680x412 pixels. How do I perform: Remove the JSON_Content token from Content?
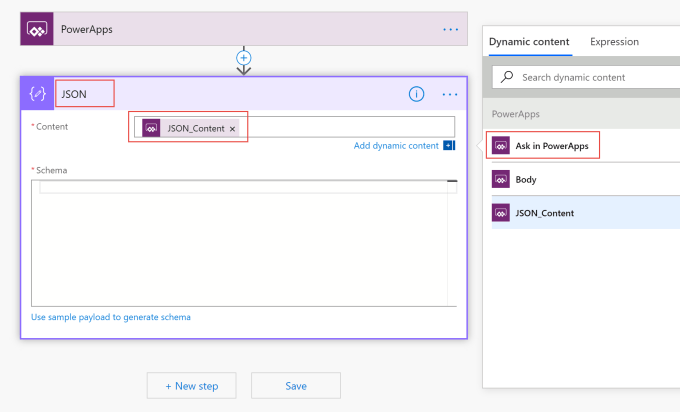point(232,129)
